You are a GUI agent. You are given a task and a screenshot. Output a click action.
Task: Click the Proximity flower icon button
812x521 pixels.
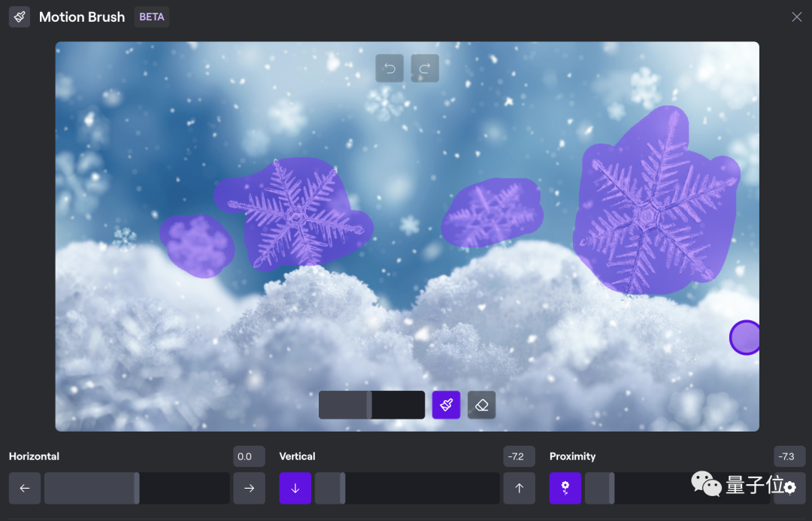click(565, 489)
